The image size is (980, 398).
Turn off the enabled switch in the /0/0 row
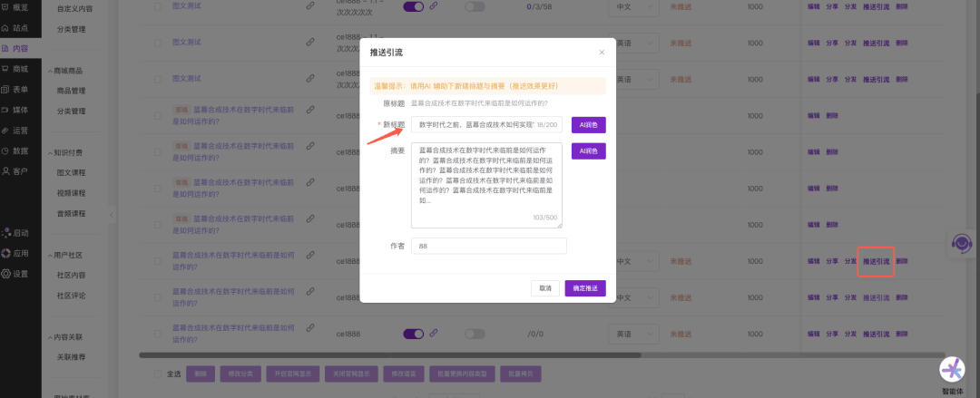click(413, 334)
